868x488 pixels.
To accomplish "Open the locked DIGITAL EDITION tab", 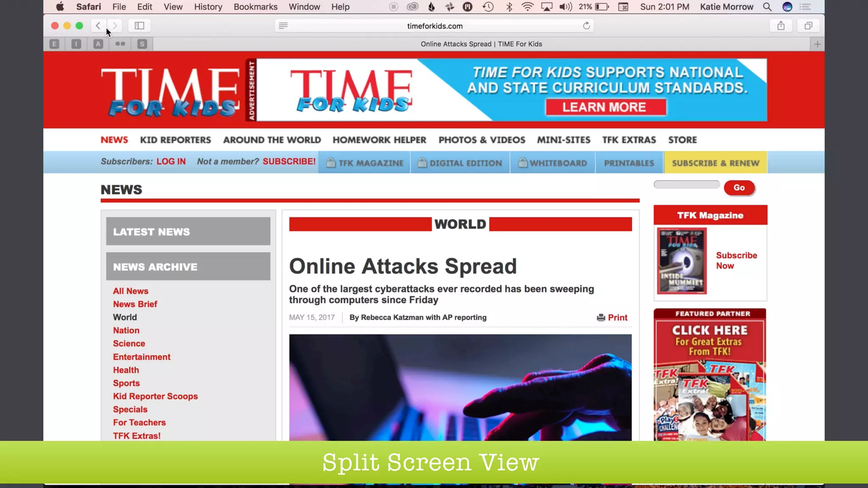I will 460,163.
